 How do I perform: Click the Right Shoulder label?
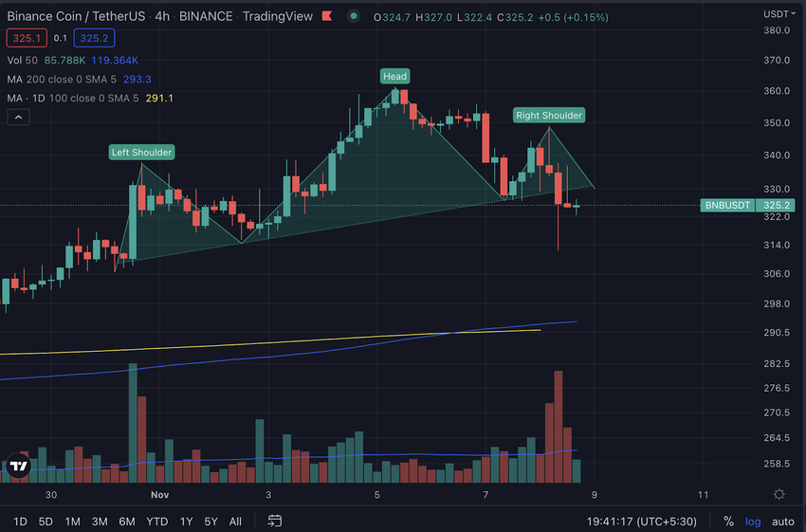(x=549, y=115)
